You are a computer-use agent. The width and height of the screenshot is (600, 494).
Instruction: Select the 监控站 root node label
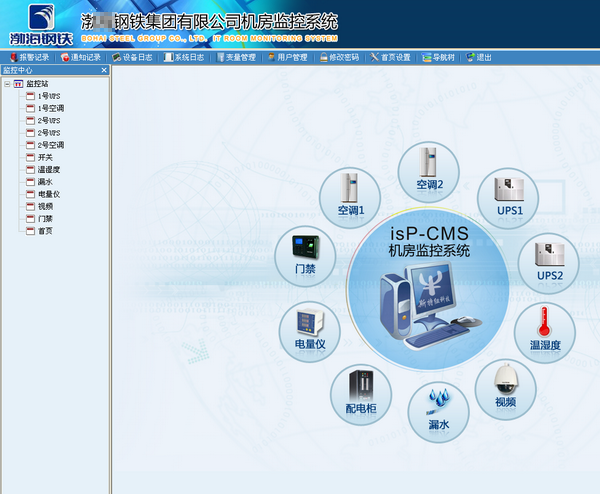(37, 84)
